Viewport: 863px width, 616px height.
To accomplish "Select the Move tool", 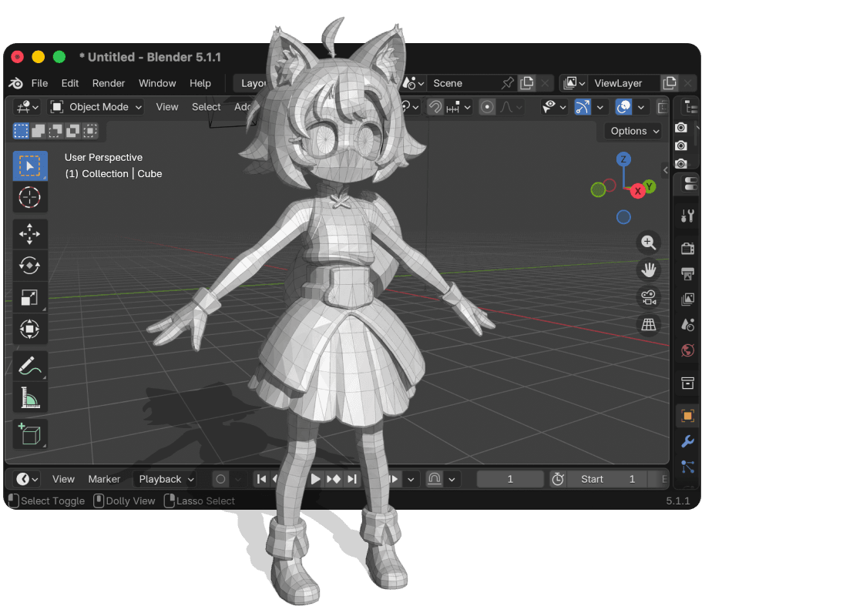I will 30,234.
